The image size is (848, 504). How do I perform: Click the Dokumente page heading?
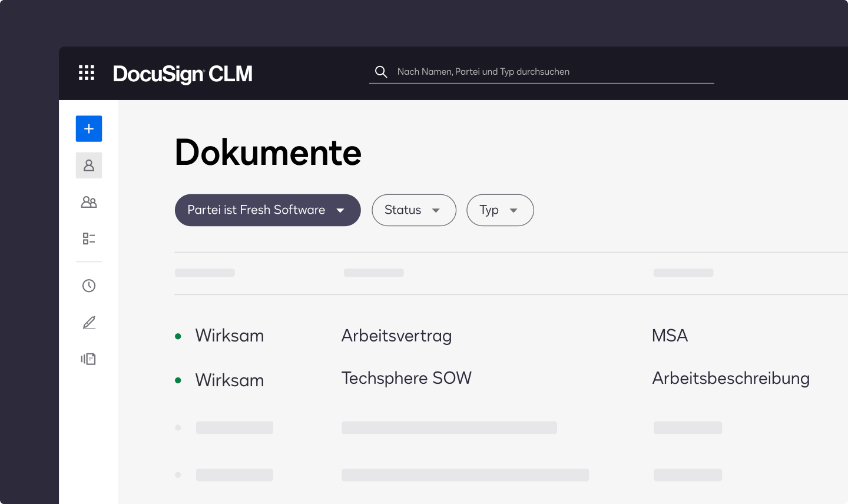click(269, 153)
